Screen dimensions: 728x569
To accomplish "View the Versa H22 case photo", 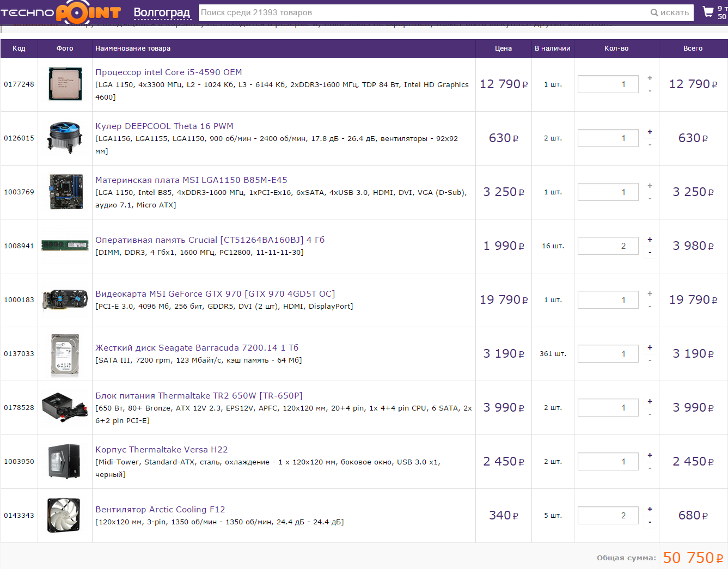I will (x=65, y=461).
